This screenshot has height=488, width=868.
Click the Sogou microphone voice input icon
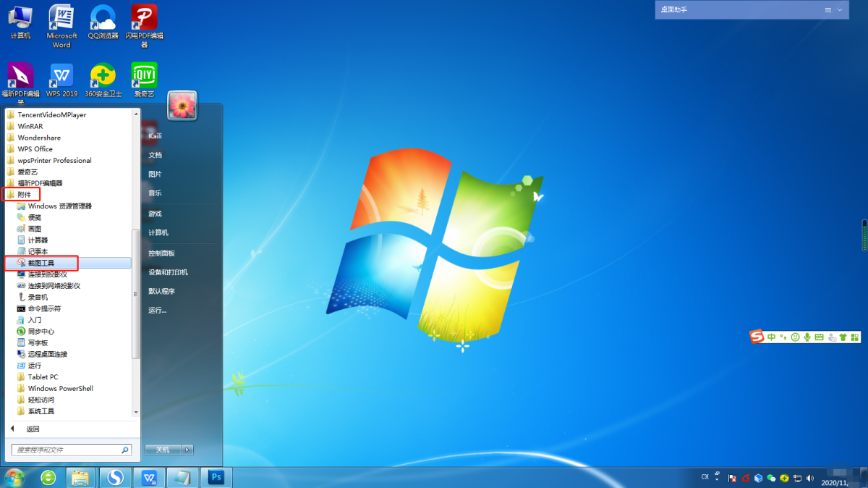tap(807, 337)
